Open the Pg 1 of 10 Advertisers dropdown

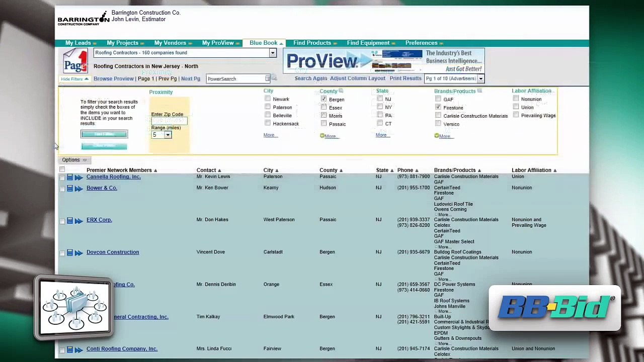(x=480, y=78)
